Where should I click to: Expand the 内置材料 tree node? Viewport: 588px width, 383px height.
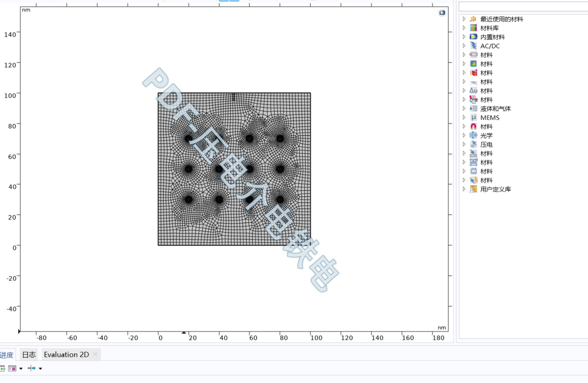(x=464, y=37)
